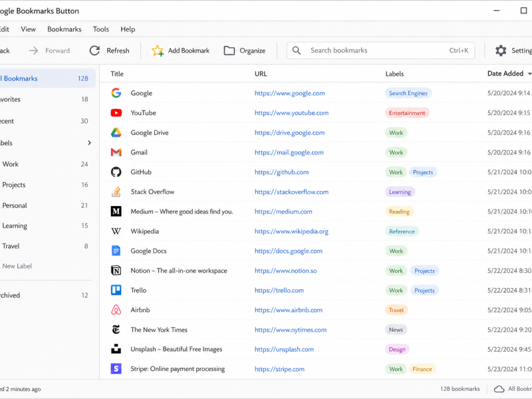
Task: Click the Notion icon
Action: [116, 271]
